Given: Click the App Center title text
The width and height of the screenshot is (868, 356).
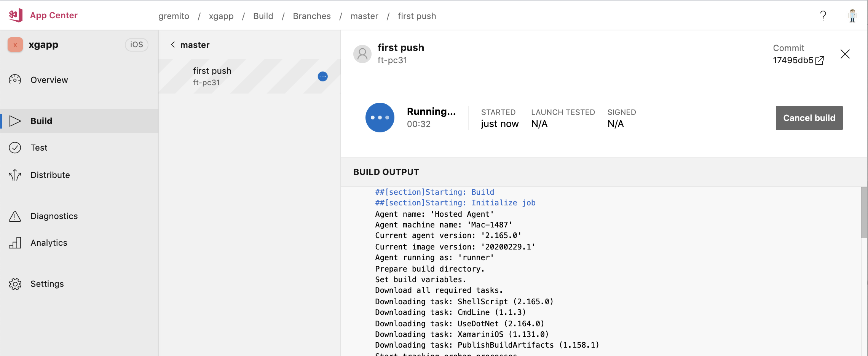Looking at the screenshot, I should 54,15.
